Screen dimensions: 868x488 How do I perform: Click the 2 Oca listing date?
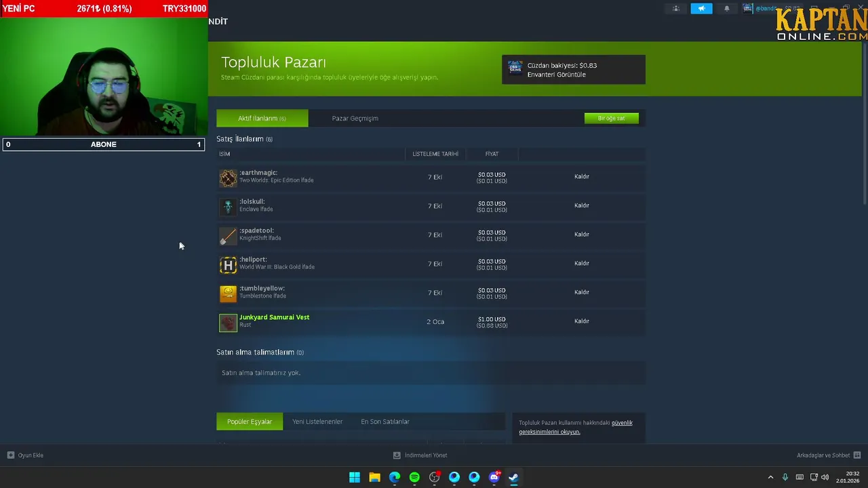click(435, 322)
